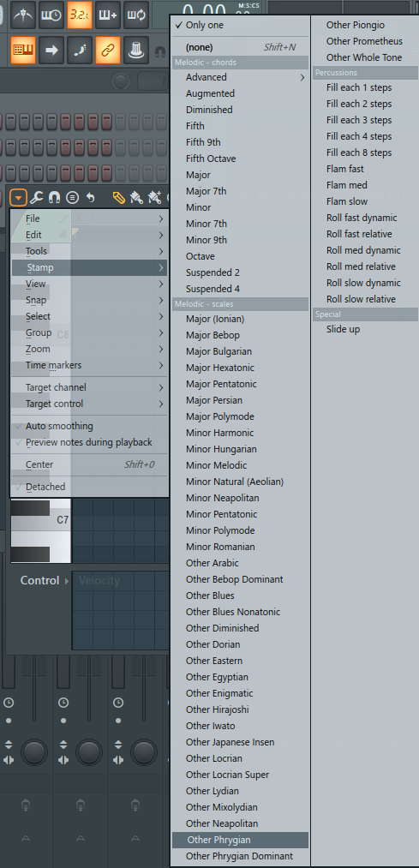This screenshot has height=868, width=419.
Task: Click the piano roll magnet snap icon
Action: tap(54, 197)
